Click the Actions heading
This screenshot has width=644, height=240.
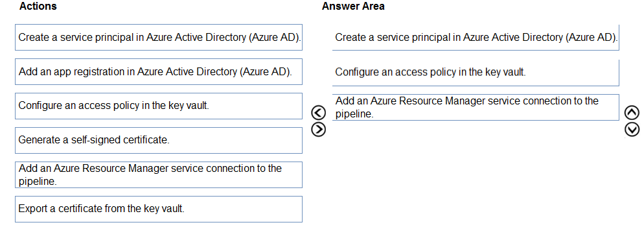(x=38, y=6)
